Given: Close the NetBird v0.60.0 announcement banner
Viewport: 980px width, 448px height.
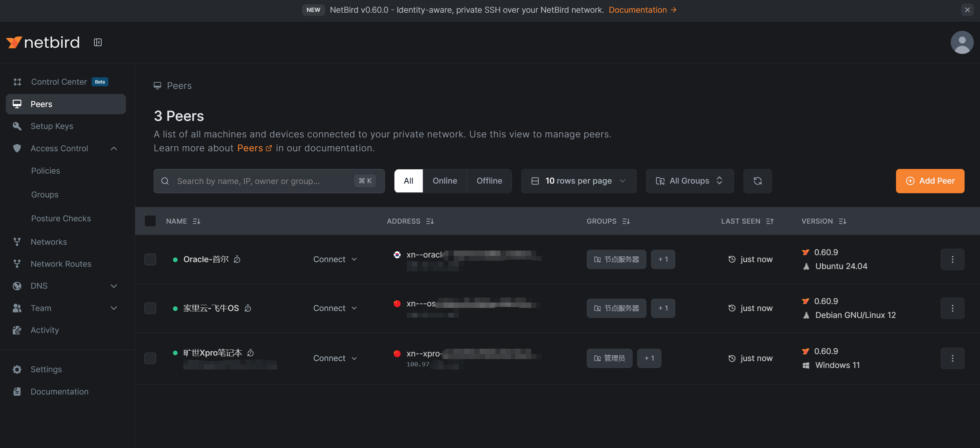Looking at the screenshot, I should pos(967,10).
